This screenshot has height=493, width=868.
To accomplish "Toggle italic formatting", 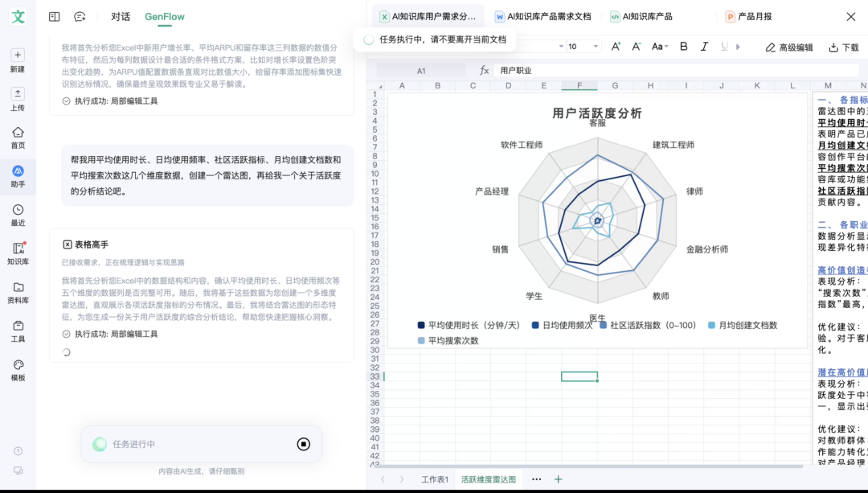I will tap(705, 47).
